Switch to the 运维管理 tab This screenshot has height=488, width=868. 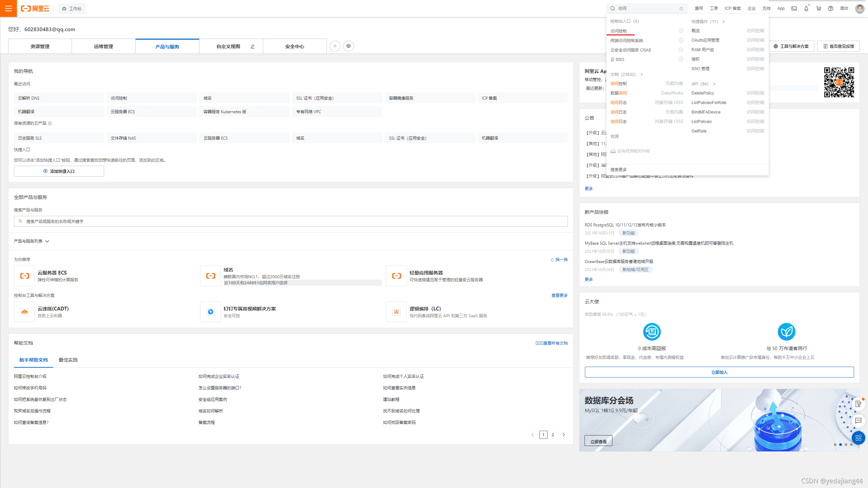tap(103, 46)
